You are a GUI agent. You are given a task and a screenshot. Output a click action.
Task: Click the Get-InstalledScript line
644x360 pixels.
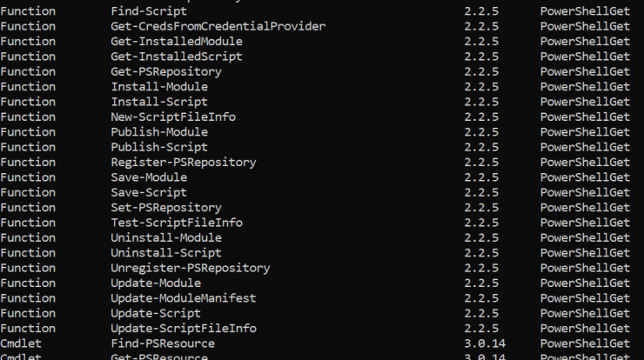pyautogui.click(x=177, y=57)
